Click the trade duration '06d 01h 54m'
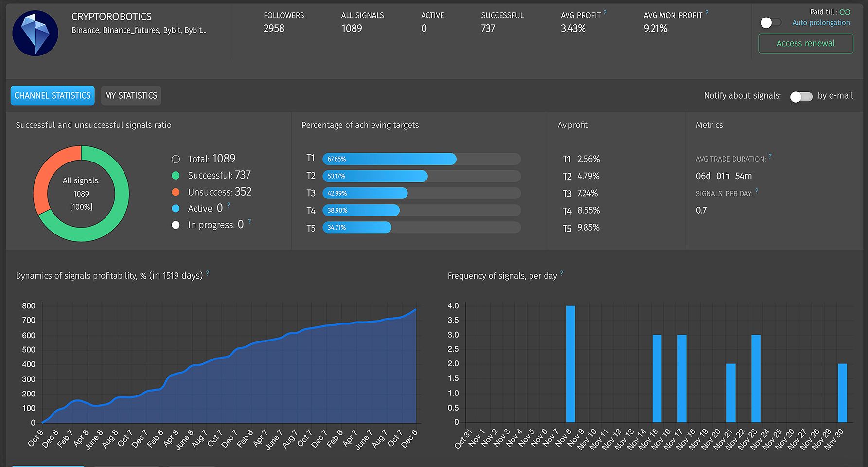The width and height of the screenshot is (868, 467). pyautogui.click(x=724, y=176)
